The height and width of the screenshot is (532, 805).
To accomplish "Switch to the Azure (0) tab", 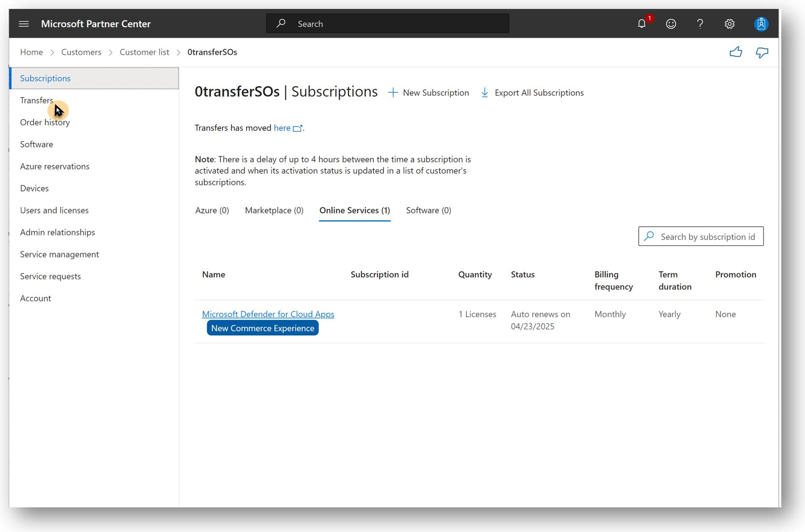I will 212,210.
